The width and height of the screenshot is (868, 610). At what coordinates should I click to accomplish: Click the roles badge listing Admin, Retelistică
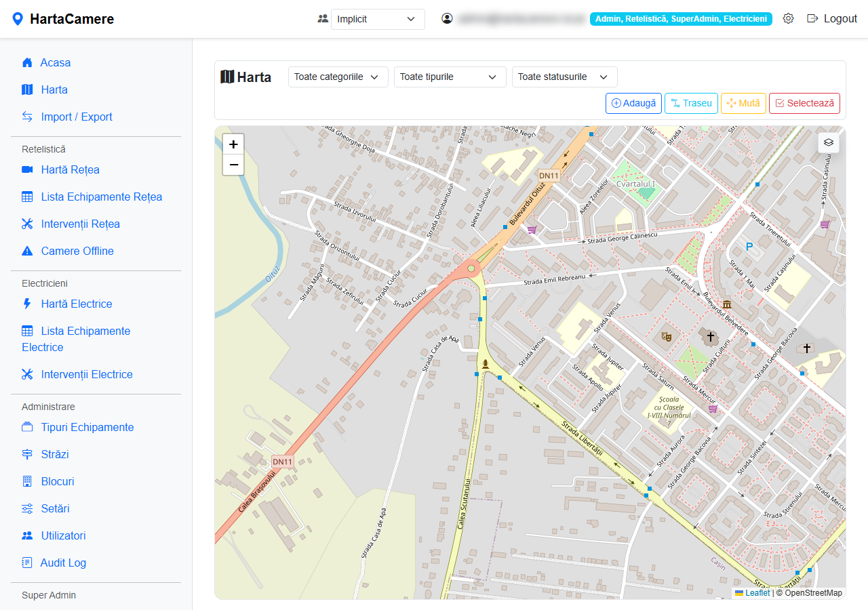(681, 19)
